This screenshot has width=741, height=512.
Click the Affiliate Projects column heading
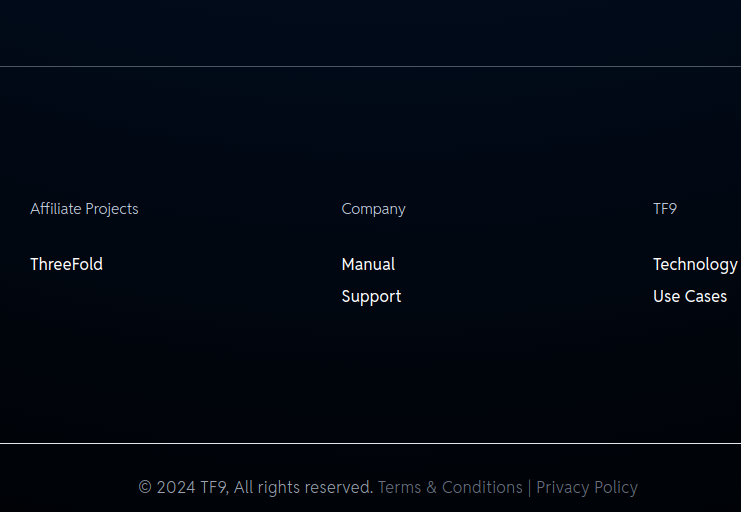pyautogui.click(x=84, y=209)
